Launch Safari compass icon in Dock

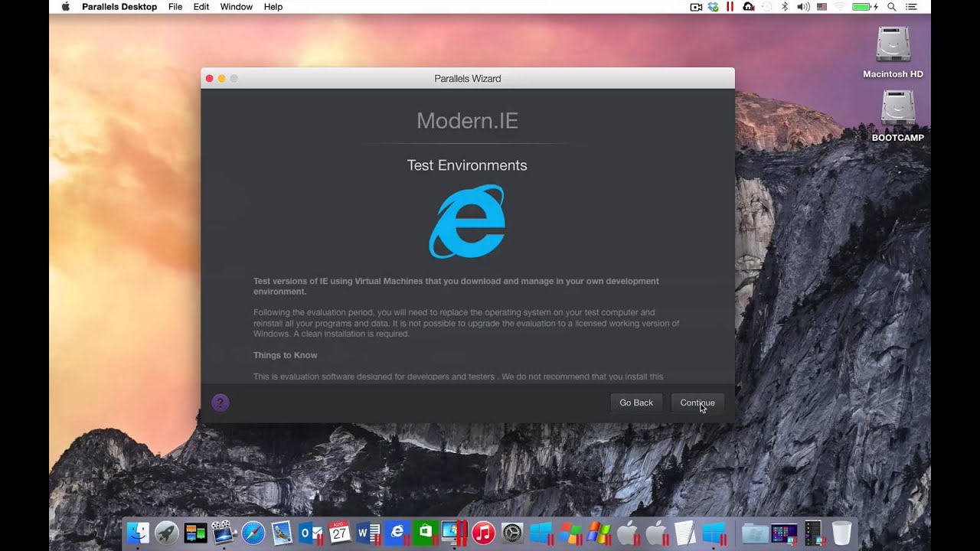point(253,533)
